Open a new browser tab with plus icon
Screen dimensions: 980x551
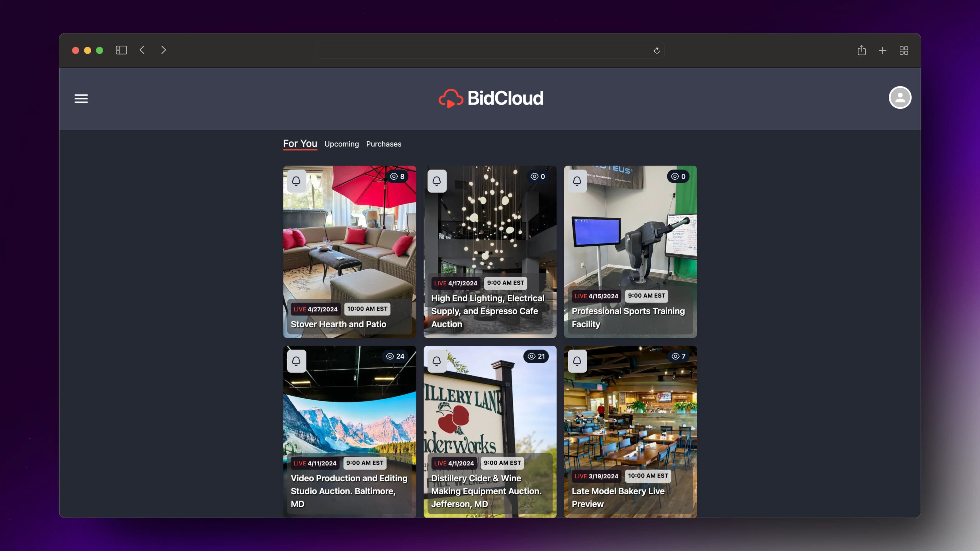click(883, 51)
